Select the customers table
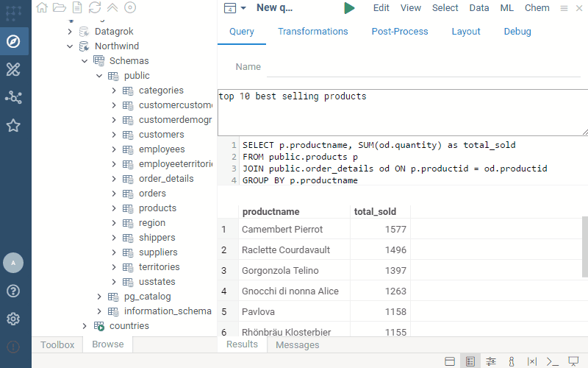This screenshot has width=588, height=368. point(161,135)
